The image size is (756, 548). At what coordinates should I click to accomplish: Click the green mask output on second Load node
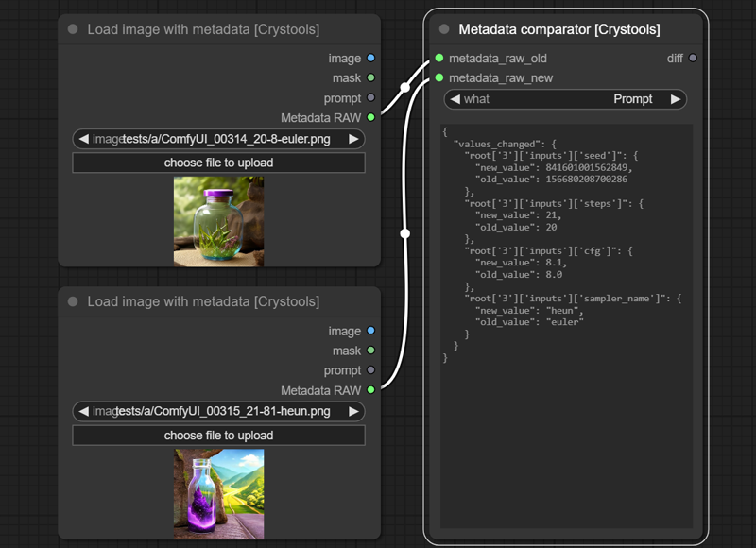click(371, 351)
